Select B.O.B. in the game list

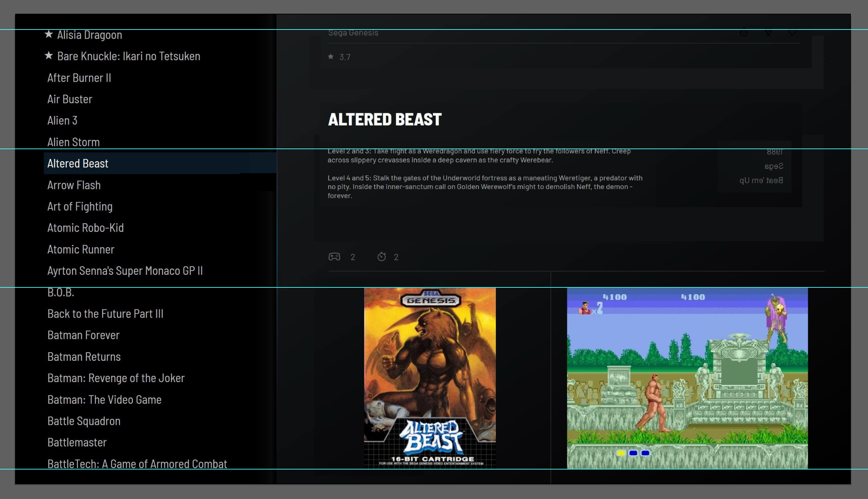(x=61, y=292)
